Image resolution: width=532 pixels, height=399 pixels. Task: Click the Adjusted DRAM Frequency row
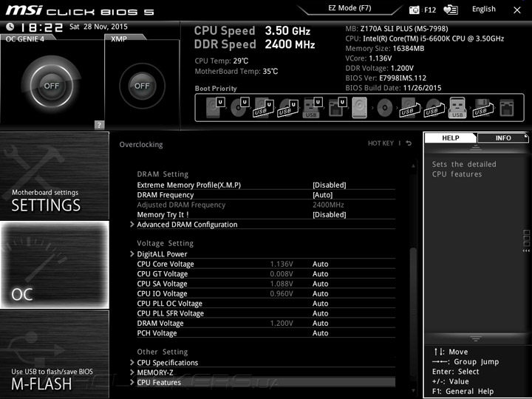pos(266,205)
